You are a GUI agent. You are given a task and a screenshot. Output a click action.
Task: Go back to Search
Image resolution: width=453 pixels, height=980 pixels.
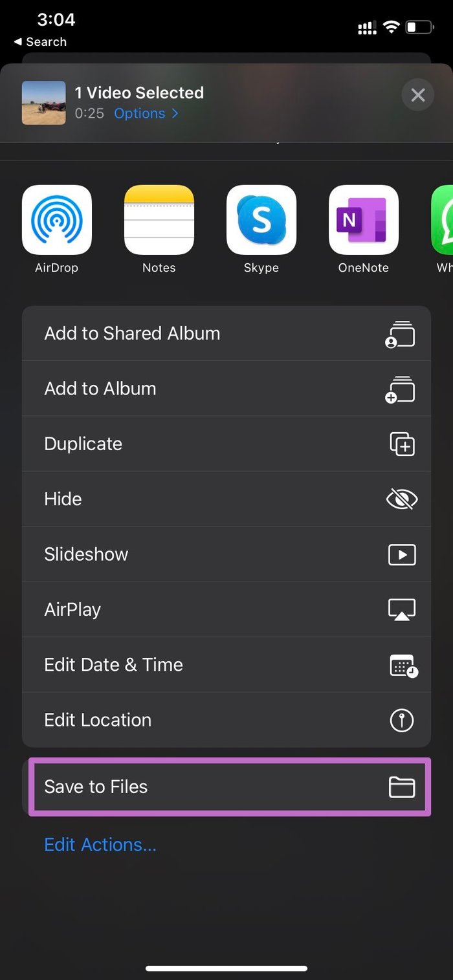click(x=40, y=41)
